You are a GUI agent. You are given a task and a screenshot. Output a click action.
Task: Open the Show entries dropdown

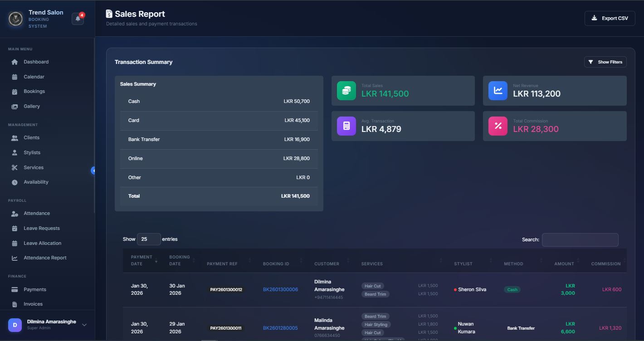tap(149, 239)
